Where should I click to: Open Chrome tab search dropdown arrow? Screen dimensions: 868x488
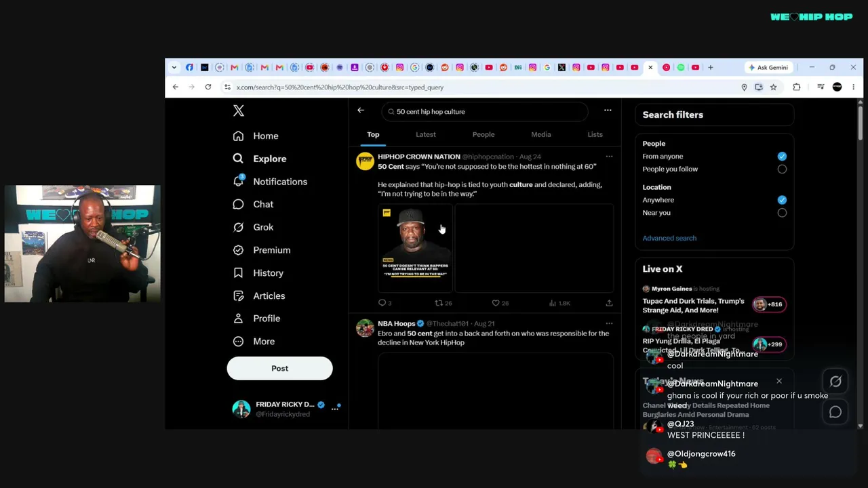point(174,67)
